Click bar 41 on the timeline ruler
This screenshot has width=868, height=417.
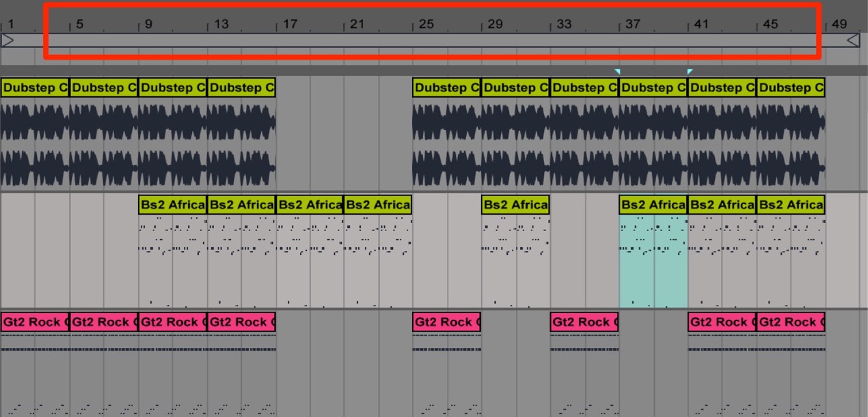point(701,24)
